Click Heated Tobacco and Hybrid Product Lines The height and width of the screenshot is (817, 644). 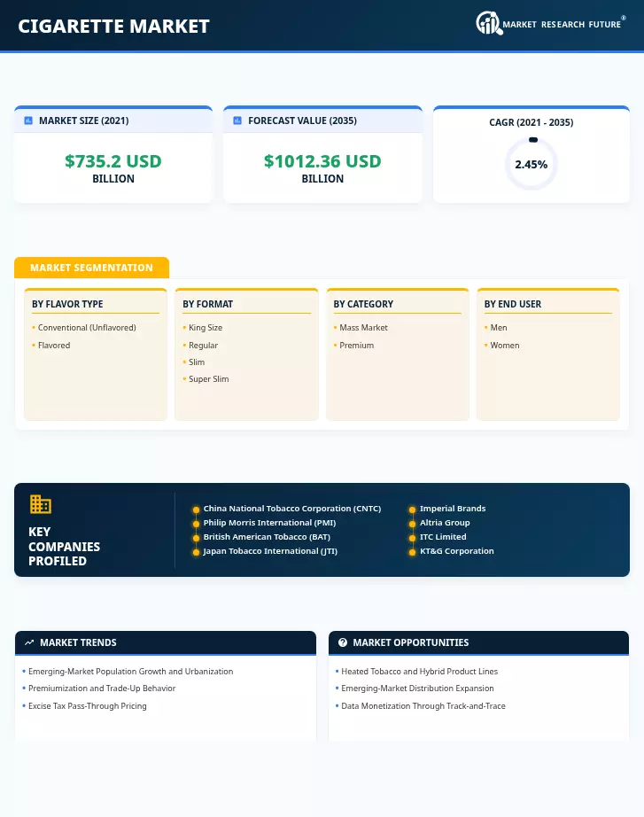419,672
